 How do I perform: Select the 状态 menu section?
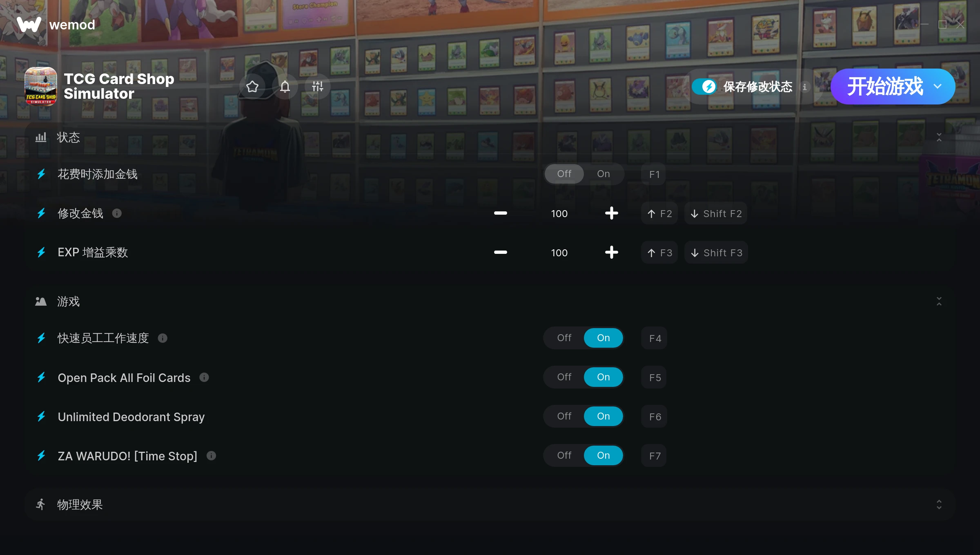(69, 137)
